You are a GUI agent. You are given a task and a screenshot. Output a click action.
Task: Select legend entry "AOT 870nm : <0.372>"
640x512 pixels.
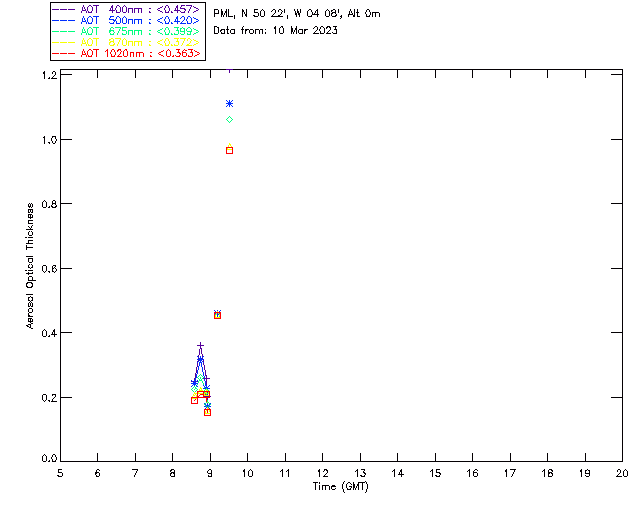140,42
